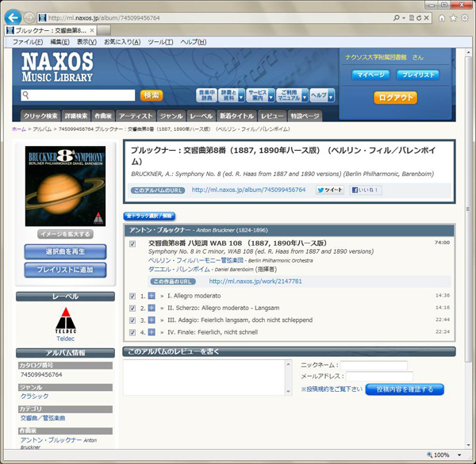This screenshot has width=476, height=464.
Task: Open the ツール(T) menu
Action: coord(160,42)
